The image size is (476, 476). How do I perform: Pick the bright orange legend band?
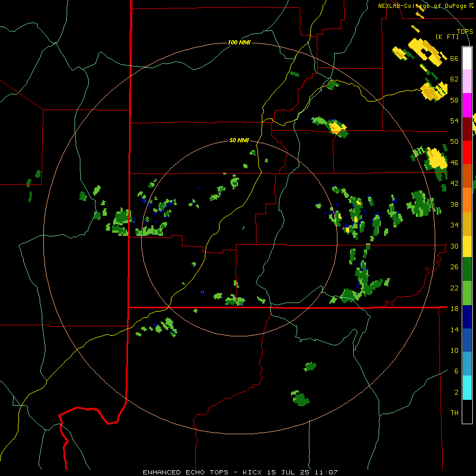pyautogui.click(x=467, y=200)
